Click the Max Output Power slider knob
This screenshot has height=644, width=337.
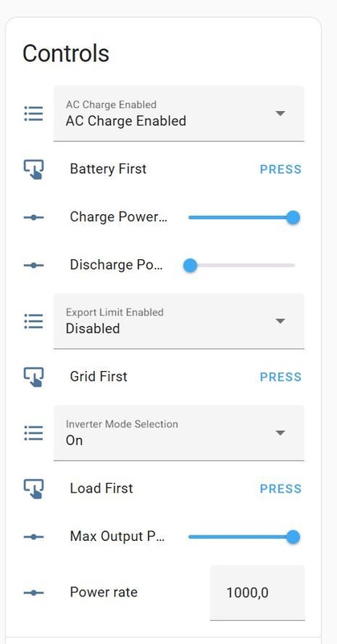point(293,537)
